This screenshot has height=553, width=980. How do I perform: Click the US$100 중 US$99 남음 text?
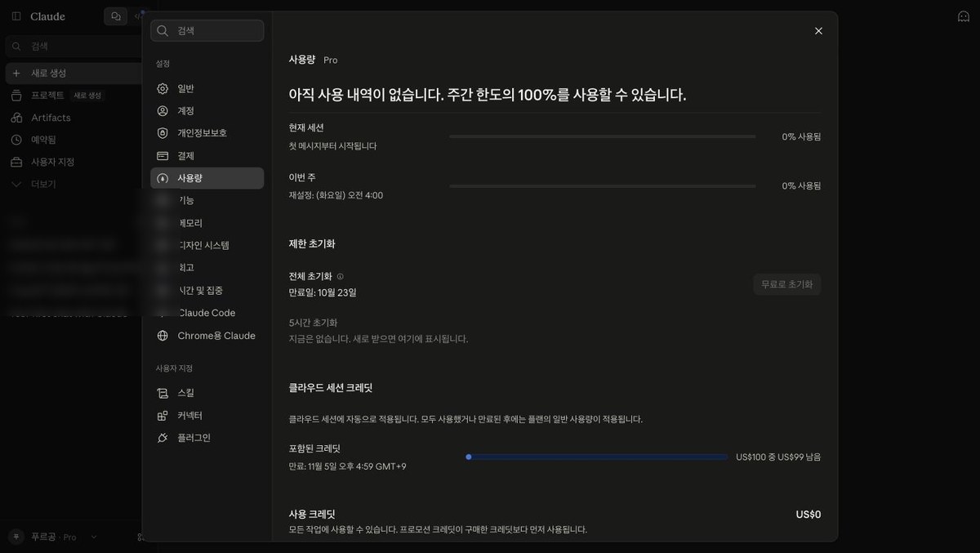pos(778,457)
